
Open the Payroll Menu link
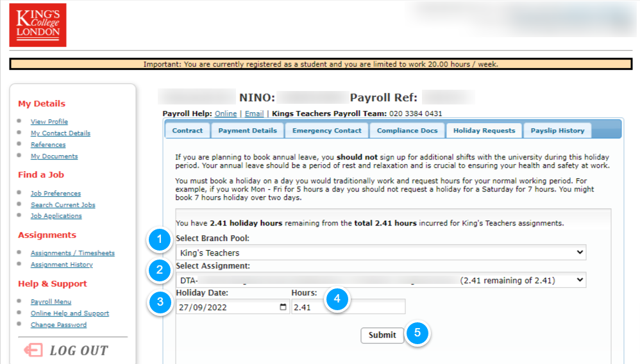pyautogui.click(x=51, y=302)
